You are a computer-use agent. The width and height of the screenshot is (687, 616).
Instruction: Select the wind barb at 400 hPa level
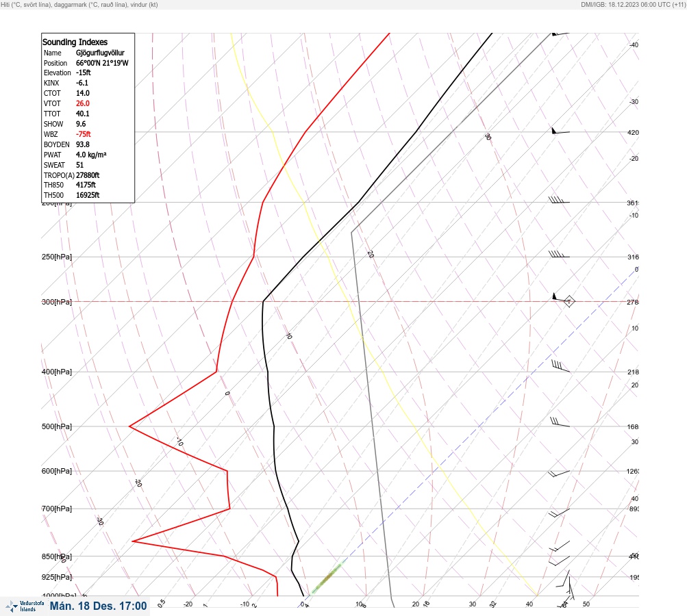point(560,366)
